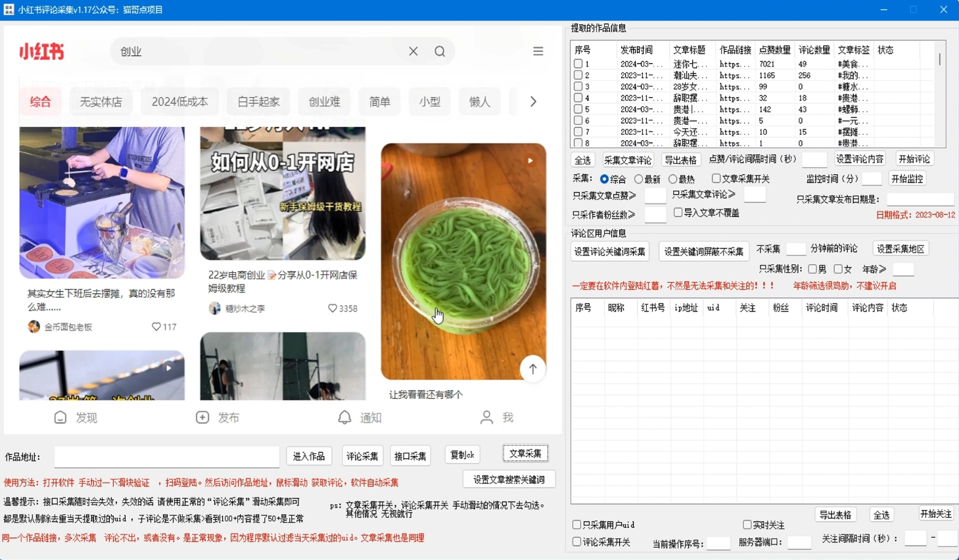The height and width of the screenshot is (560, 959).
Task: Click the 作品地址 input field
Action: (x=167, y=456)
